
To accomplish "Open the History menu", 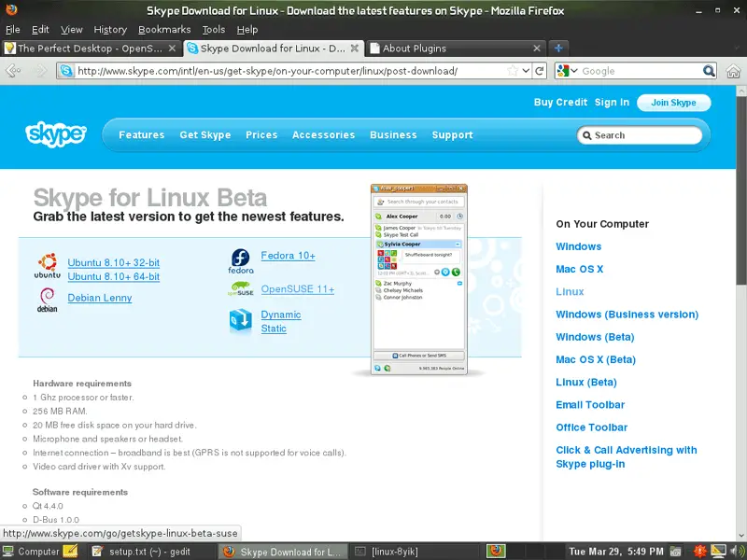I will coord(110,30).
